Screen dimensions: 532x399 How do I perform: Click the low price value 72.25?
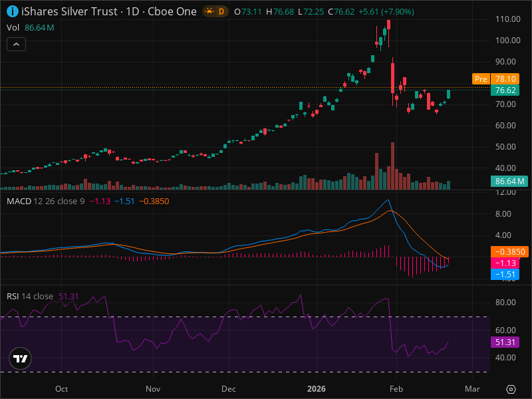coord(313,12)
